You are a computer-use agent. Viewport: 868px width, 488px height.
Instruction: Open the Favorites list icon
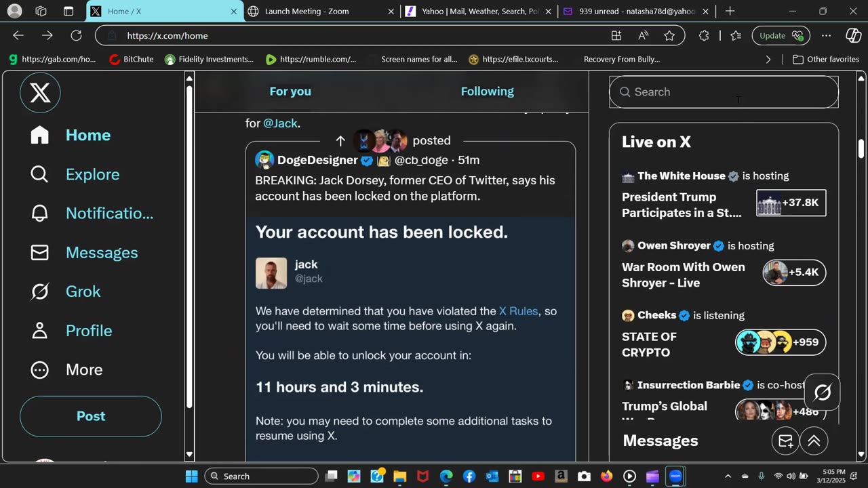point(736,35)
